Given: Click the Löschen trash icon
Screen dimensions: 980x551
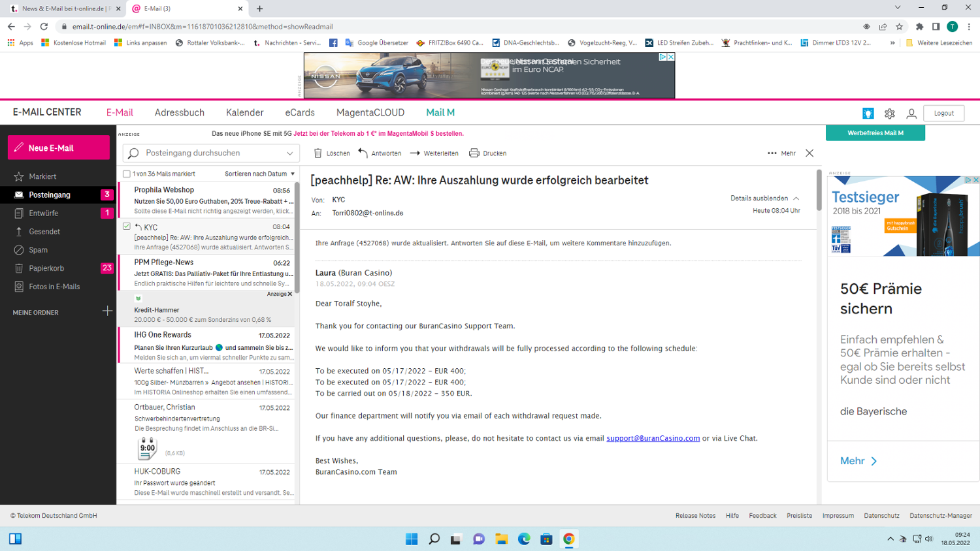Looking at the screenshot, I should [x=318, y=153].
